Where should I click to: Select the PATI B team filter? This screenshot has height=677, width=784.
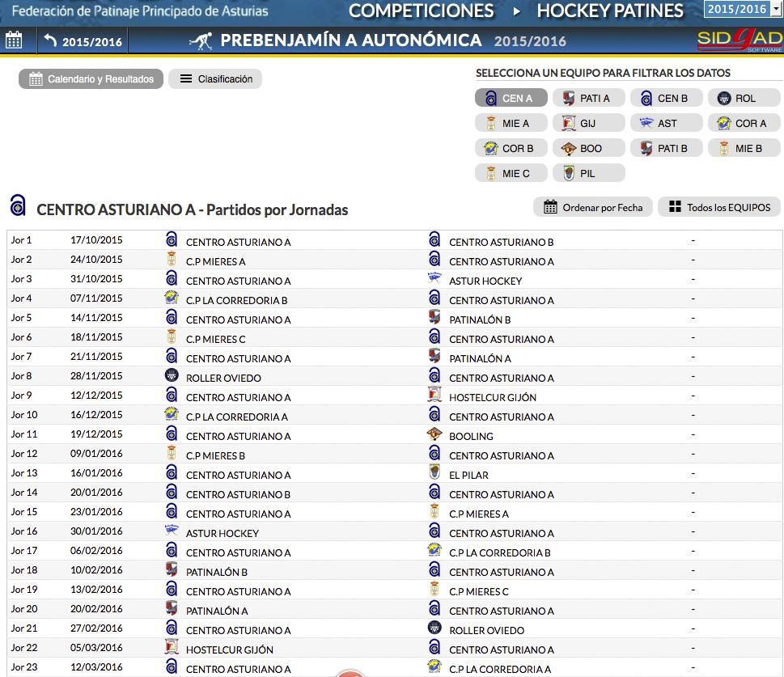[667, 148]
